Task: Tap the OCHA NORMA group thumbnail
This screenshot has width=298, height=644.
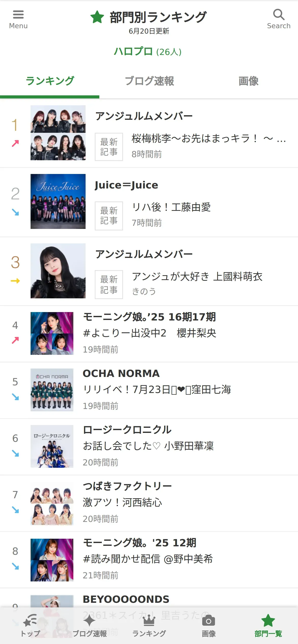Action: point(52,390)
